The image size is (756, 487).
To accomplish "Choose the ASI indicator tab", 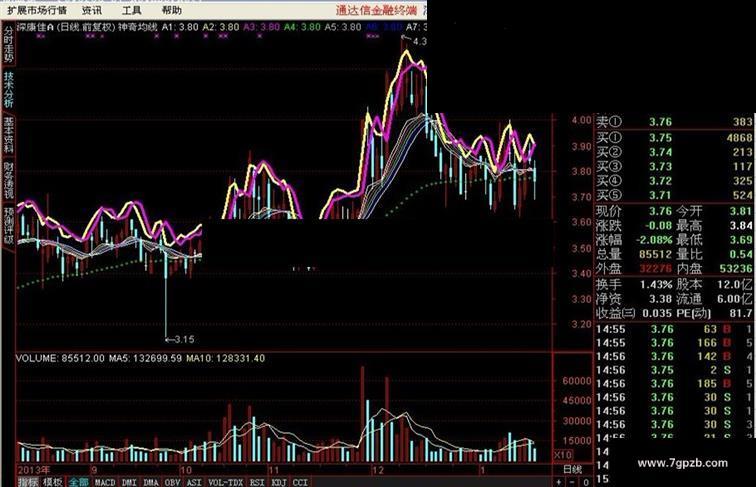I will (194, 482).
